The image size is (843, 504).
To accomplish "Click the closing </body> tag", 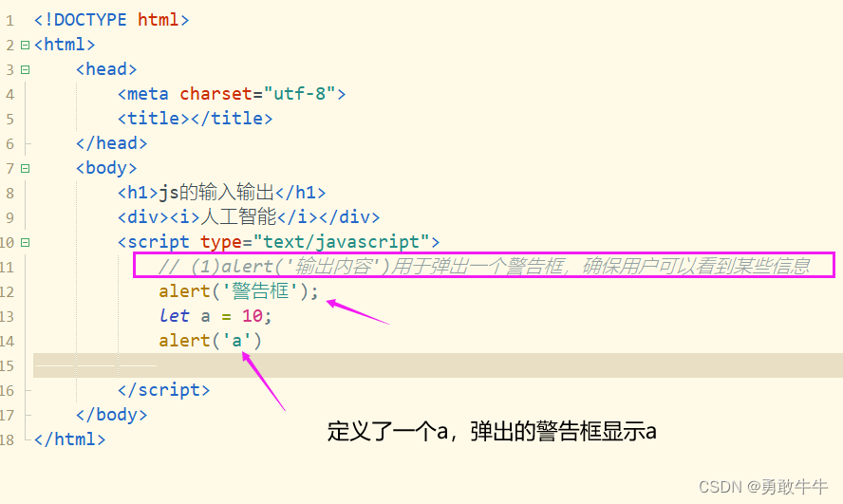I will pos(111,415).
